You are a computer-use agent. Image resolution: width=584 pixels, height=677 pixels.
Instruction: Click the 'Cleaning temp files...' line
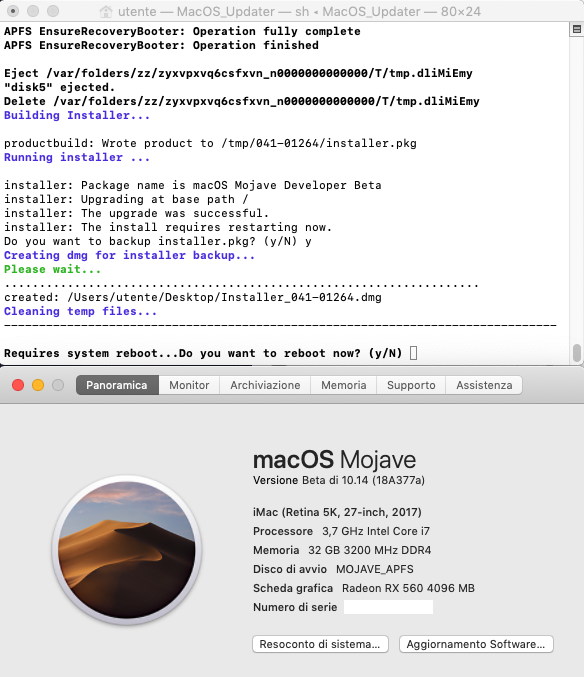(x=80, y=311)
